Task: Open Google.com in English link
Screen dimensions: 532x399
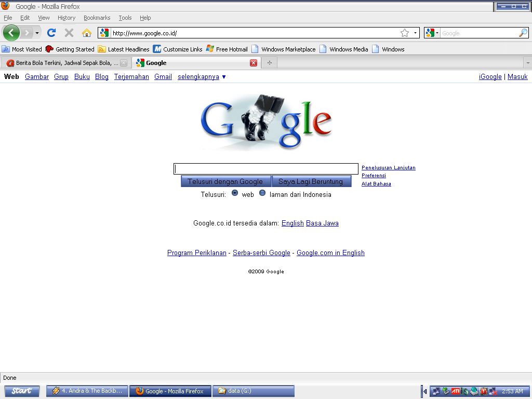Action: tap(330, 253)
